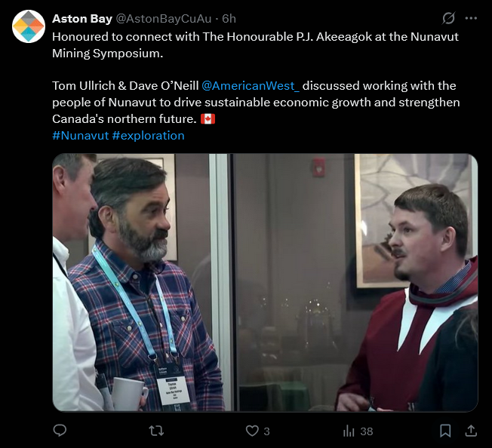Screen dimensions: 492x448
Task: Retweet this post with repost icon
Action: pos(156,431)
